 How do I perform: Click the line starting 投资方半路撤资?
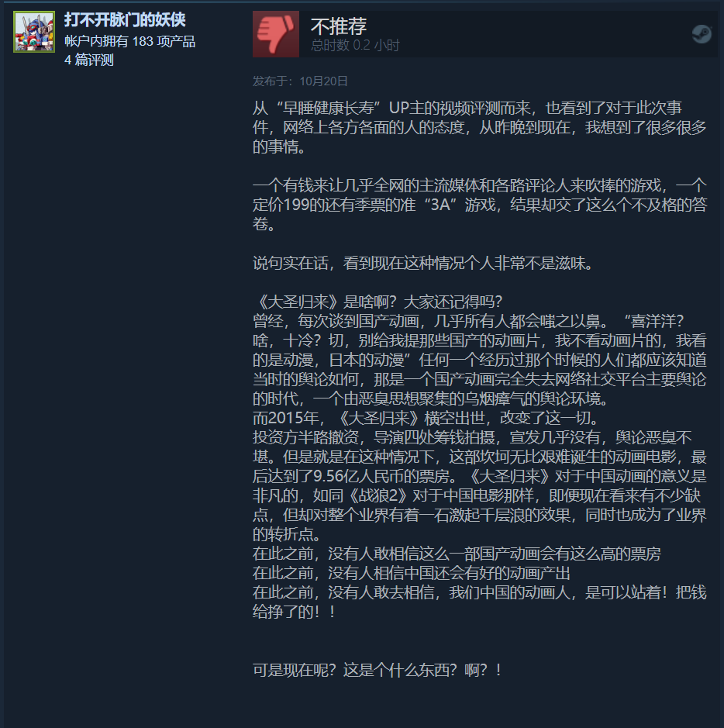[x=479, y=485]
